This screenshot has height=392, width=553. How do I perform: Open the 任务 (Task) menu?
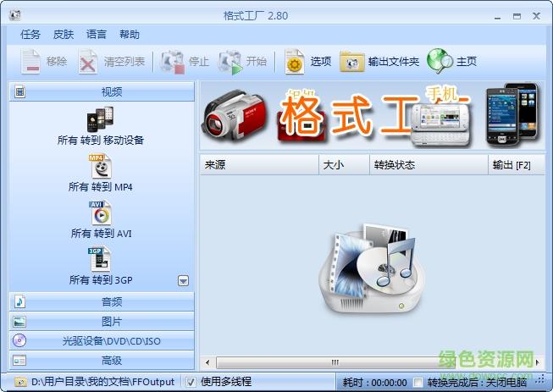tap(30, 35)
